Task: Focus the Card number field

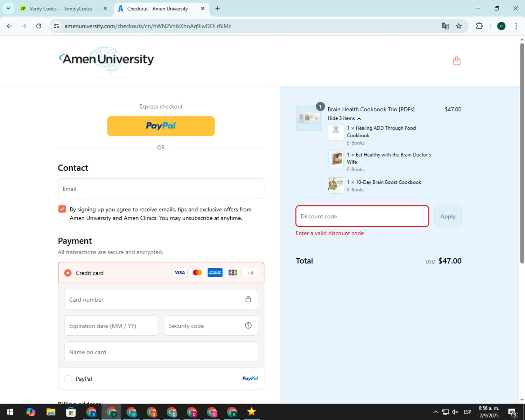Action: (161, 299)
